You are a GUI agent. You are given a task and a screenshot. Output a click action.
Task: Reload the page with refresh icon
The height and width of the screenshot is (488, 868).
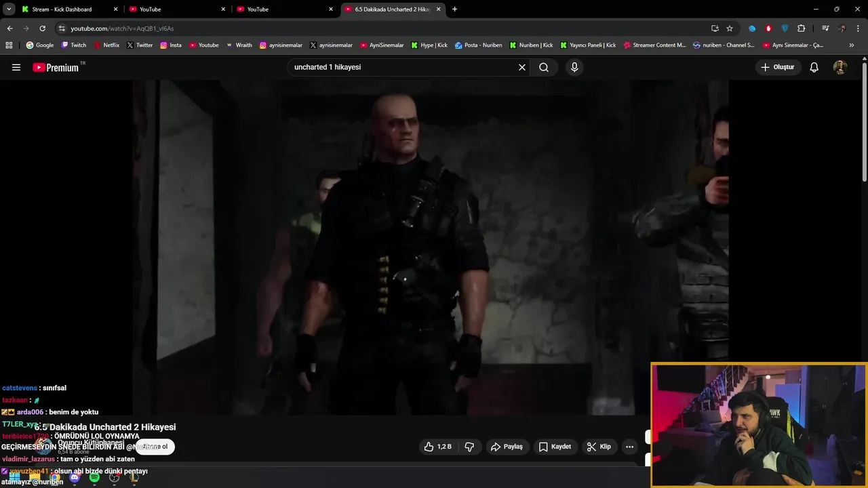pyautogui.click(x=42, y=28)
